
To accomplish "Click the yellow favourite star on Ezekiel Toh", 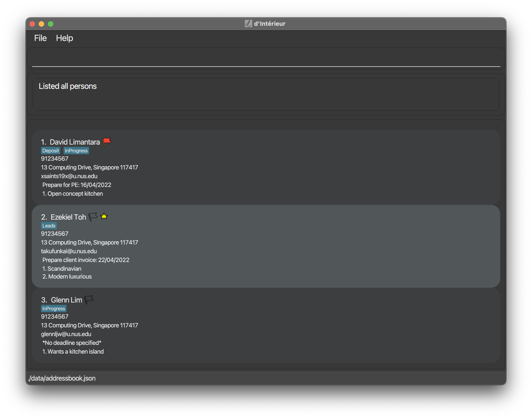I will point(104,216).
